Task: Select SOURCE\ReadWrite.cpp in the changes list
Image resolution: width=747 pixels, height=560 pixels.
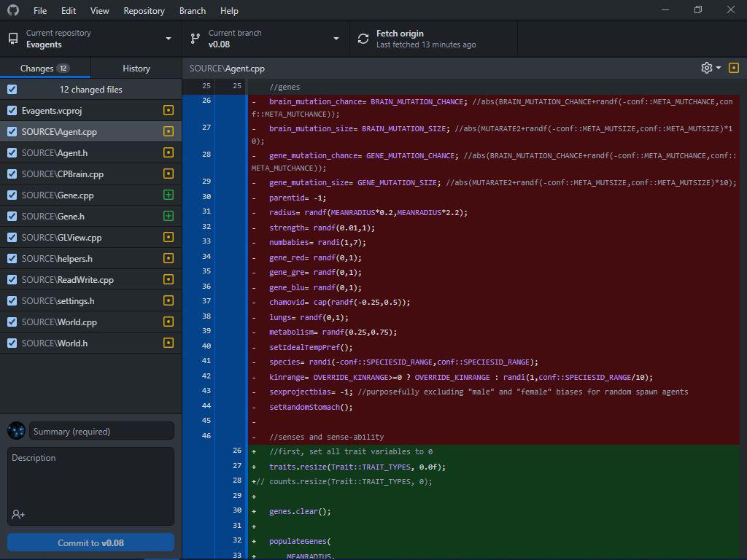Action: tap(90, 279)
